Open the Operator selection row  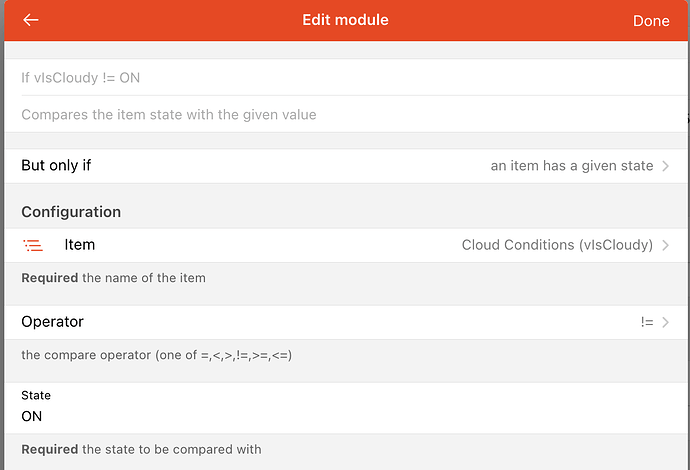345,322
